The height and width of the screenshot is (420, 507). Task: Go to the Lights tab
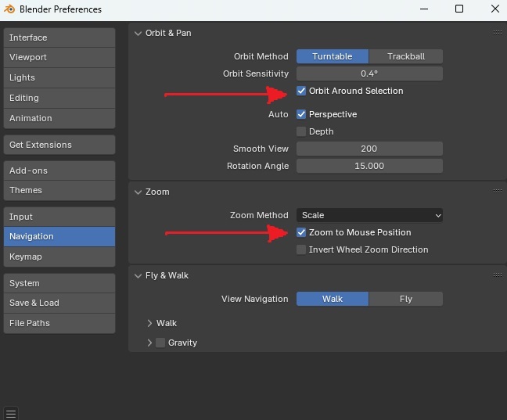(x=59, y=78)
